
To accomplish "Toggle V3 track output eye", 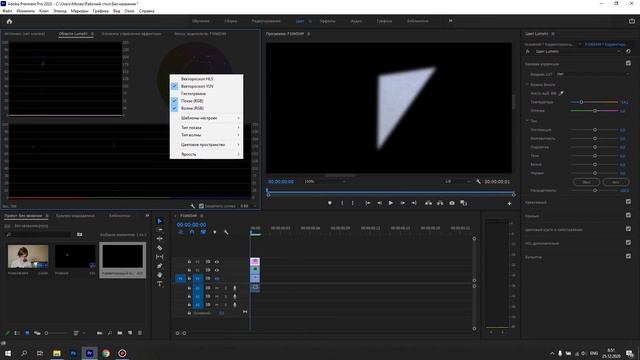I will point(217,262).
